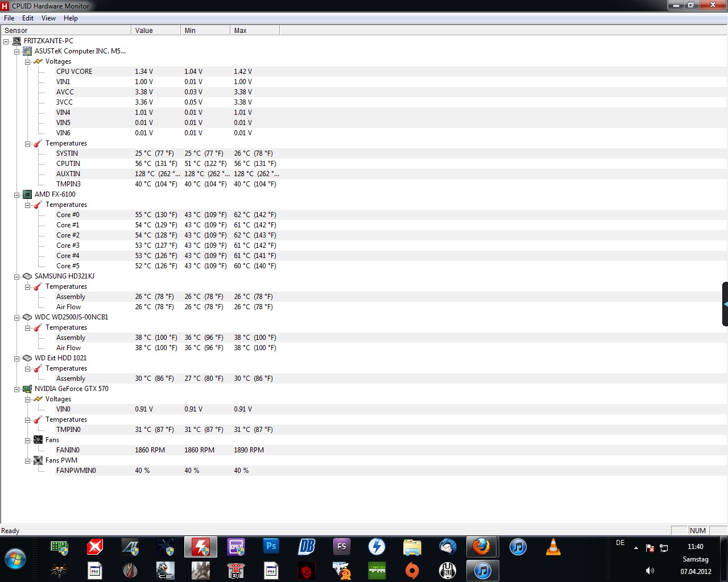The width and height of the screenshot is (728, 582).
Task: Click the thermometer icon under ASUSTeK
Action: click(x=38, y=143)
